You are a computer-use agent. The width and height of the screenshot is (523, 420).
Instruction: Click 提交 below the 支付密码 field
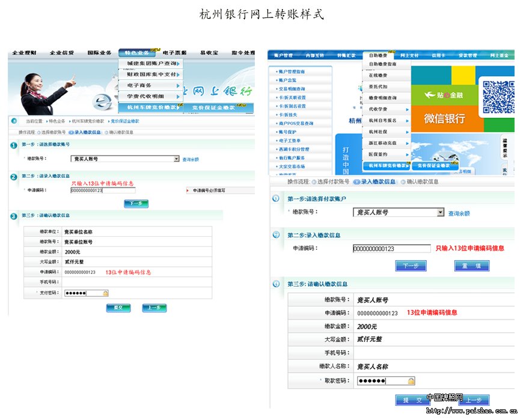click(x=118, y=308)
